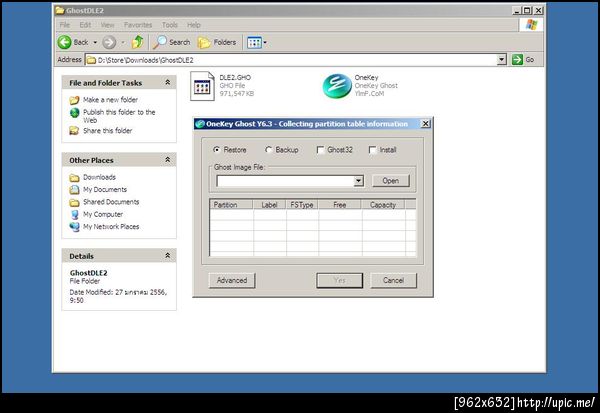The width and height of the screenshot is (600, 413).
Task: Collapse the Other Places panel
Action: pyautogui.click(x=168, y=160)
